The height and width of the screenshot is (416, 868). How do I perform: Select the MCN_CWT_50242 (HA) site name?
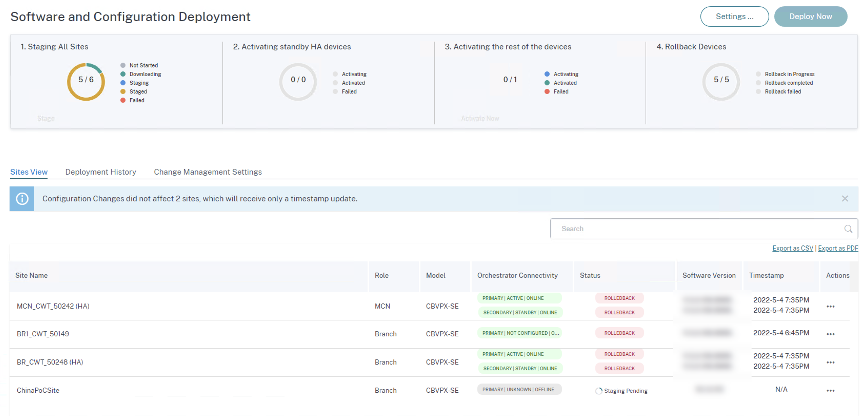[53, 306]
